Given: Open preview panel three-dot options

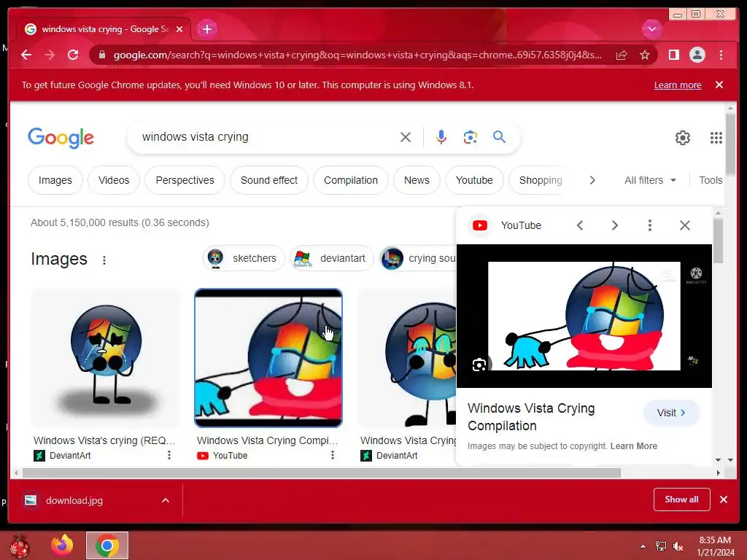Looking at the screenshot, I should (650, 225).
